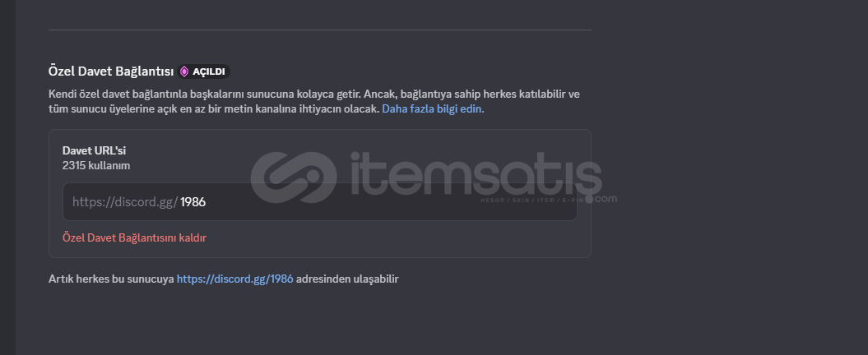Click the itemsatış chain-link logo watermark
This screenshot has height=355, width=868.
tap(294, 177)
